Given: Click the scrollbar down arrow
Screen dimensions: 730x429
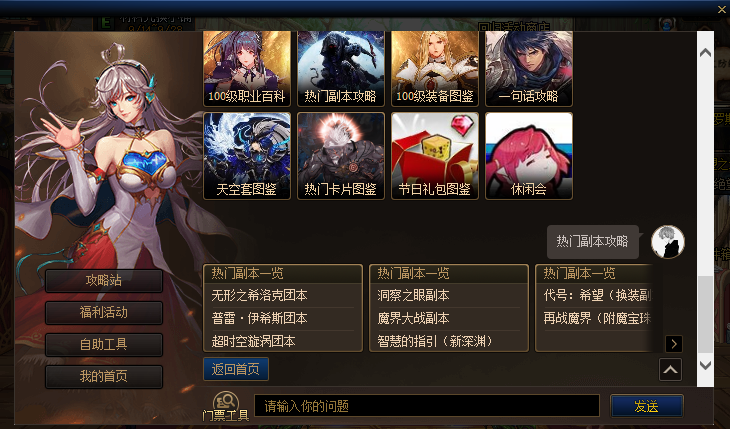Looking at the screenshot, I should click(705, 365).
